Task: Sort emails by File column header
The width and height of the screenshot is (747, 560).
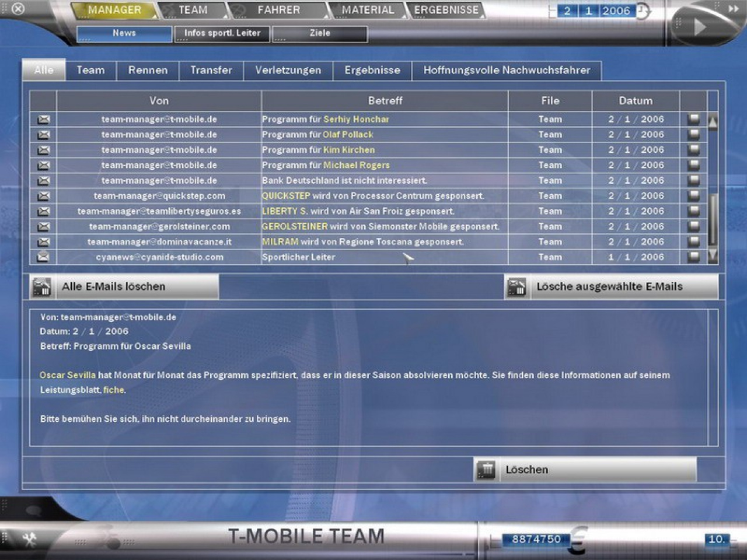Action: 550,101
